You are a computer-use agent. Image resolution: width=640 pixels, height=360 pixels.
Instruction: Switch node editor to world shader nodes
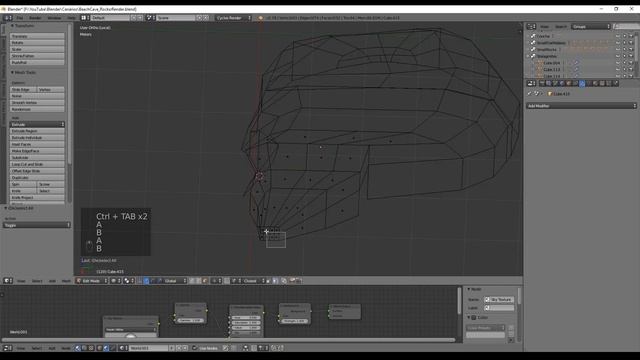point(106,348)
